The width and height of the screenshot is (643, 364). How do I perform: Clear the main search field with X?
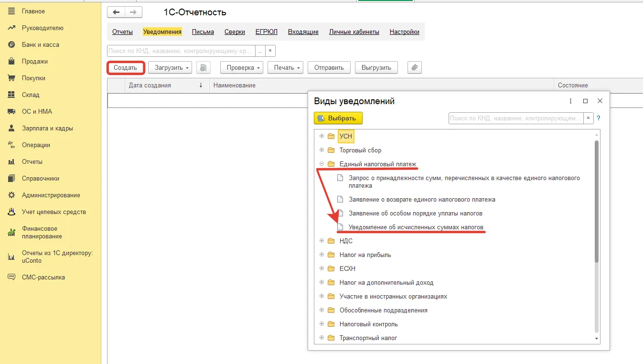point(270,51)
